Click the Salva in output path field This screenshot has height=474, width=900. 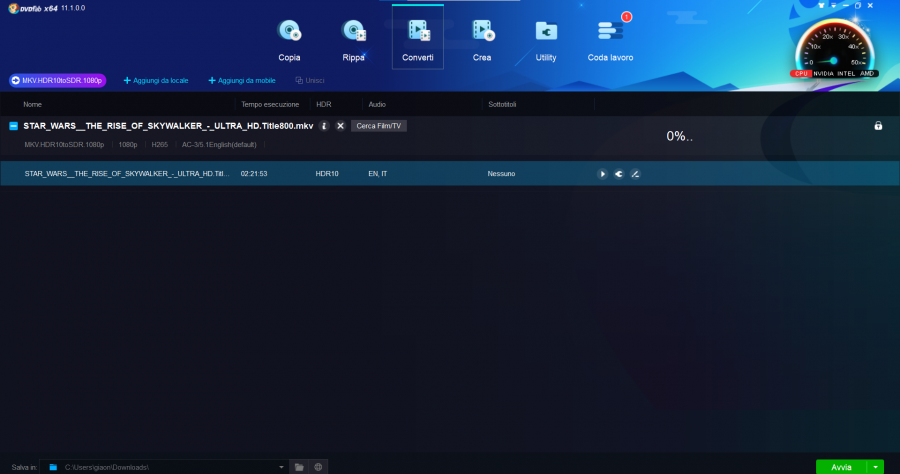pyautogui.click(x=164, y=467)
